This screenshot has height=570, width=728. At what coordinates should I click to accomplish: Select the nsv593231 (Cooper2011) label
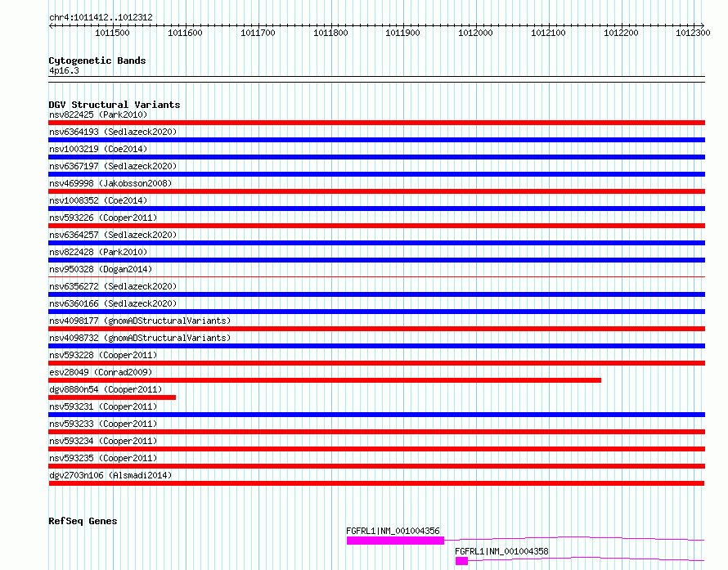click(x=103, y=406)
